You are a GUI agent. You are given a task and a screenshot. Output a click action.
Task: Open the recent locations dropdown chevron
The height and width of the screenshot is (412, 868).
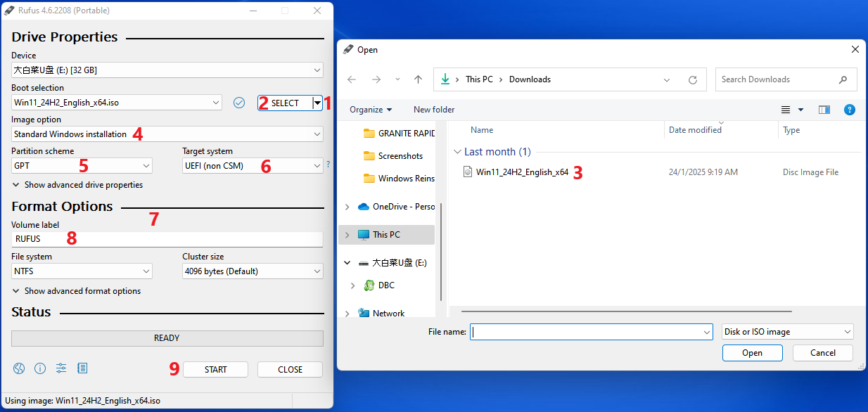(397, 79)
